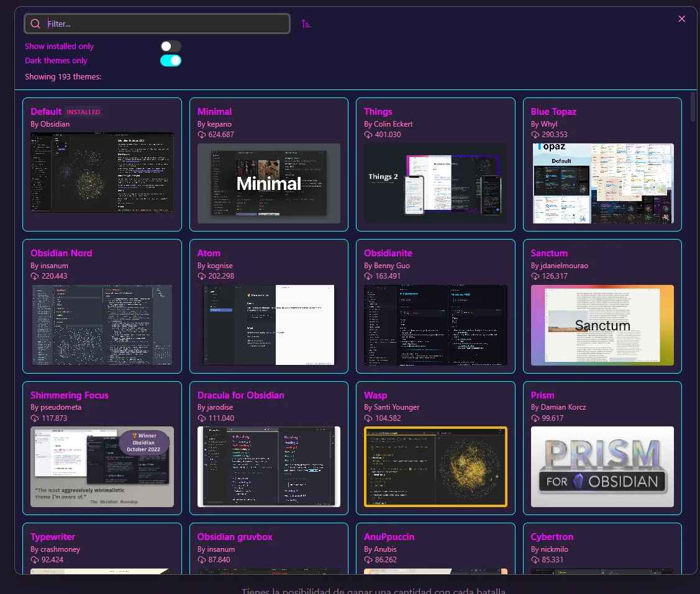700x594 pixels.
Task: Select the Things theme title
Action: [378, 112]
